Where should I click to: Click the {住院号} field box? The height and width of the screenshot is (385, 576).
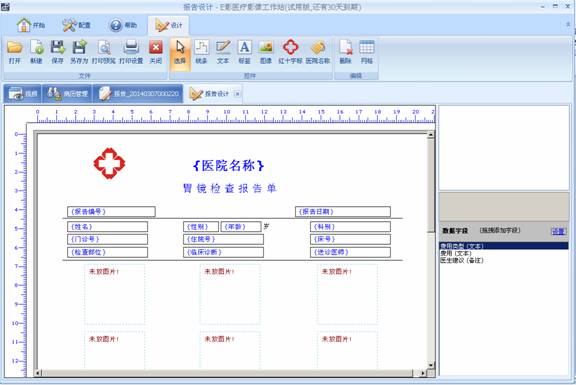[x=223, y=239]
